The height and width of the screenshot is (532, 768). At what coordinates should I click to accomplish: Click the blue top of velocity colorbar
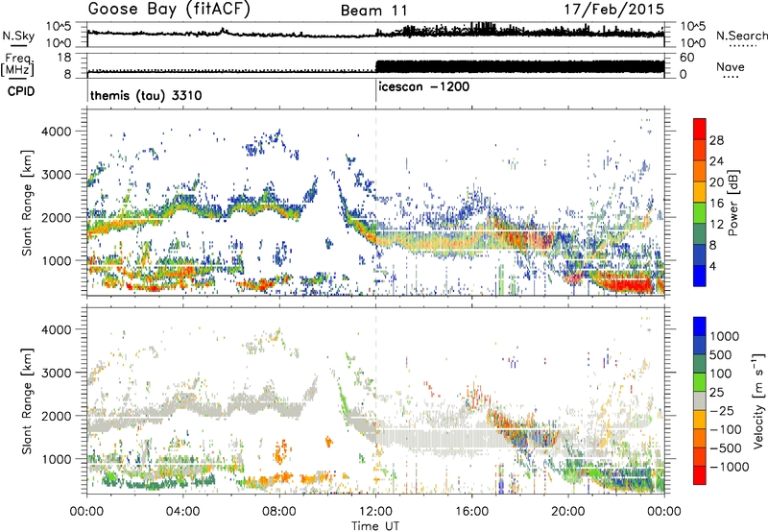coord(700,326)
